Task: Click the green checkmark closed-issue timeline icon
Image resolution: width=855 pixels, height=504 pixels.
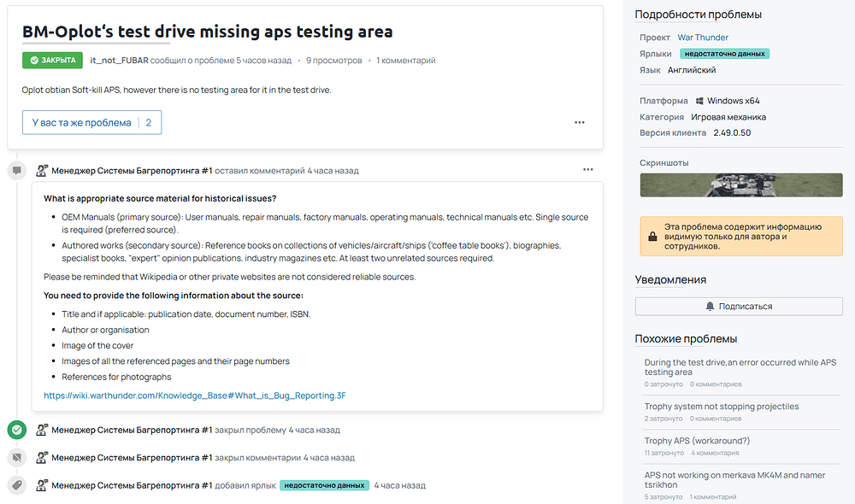Action: pyautogui.click(x=16, y=430)
